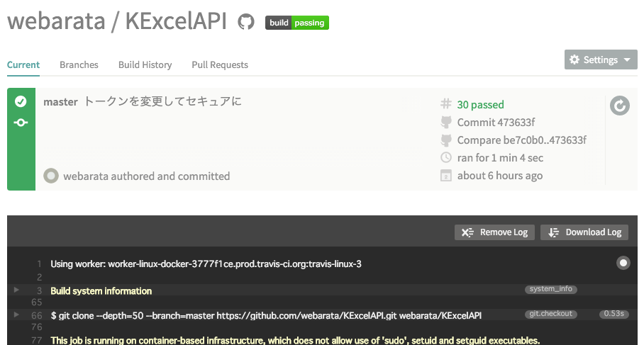Click the build passing badge
The image size is (644, 345).
[x=297, y=23]
